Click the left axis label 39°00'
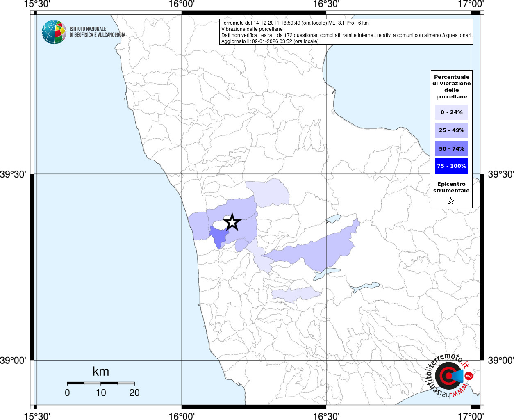514x420 pixels. 13,361
